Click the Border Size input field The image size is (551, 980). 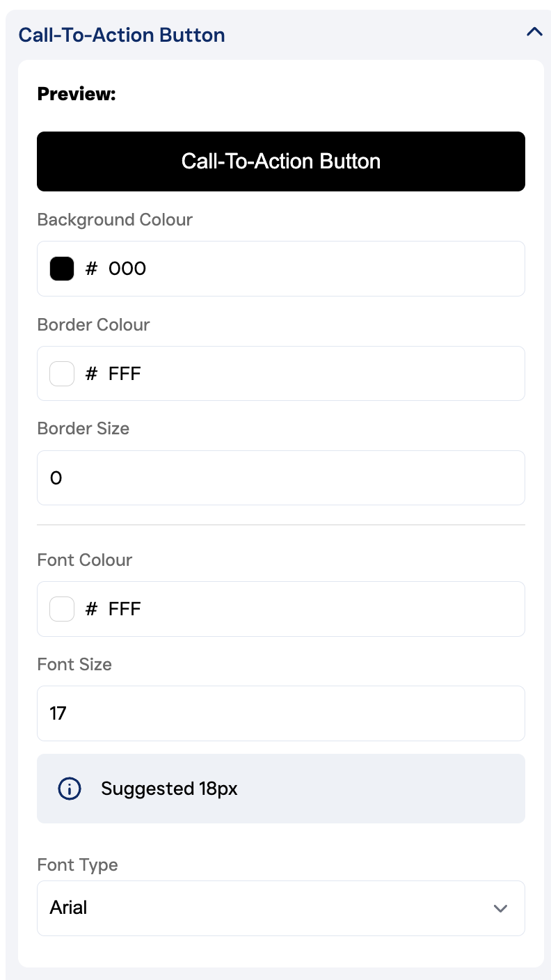click(x=281, y=477)
